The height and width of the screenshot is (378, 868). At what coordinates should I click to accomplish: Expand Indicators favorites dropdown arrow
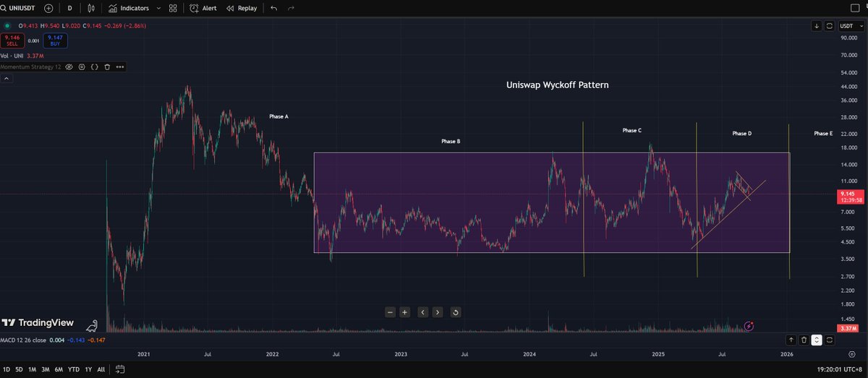click(x=157, y=8)
